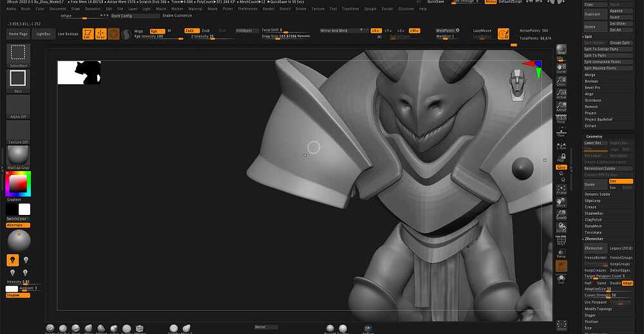Toggle the Transp transparency icon
644x334 pixels.
click(561, 253)
